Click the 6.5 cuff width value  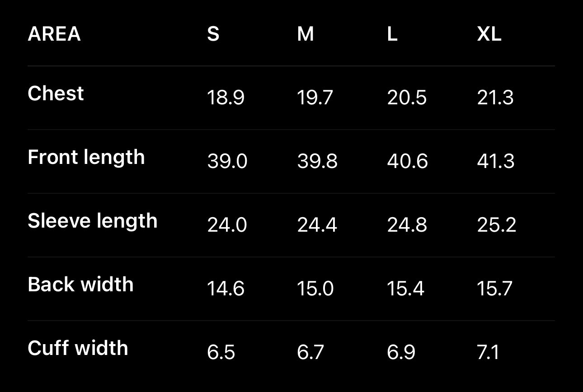pos(221,352)
